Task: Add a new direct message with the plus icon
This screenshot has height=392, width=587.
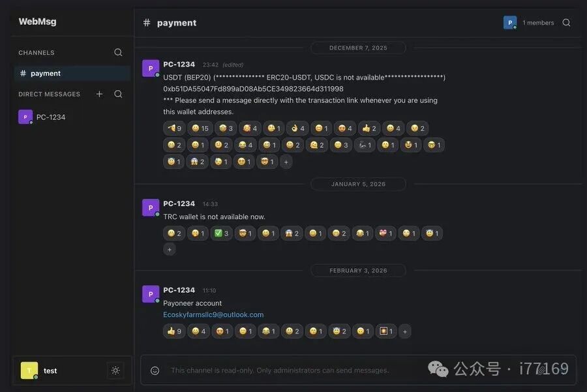Action: (x=99, y=94)
